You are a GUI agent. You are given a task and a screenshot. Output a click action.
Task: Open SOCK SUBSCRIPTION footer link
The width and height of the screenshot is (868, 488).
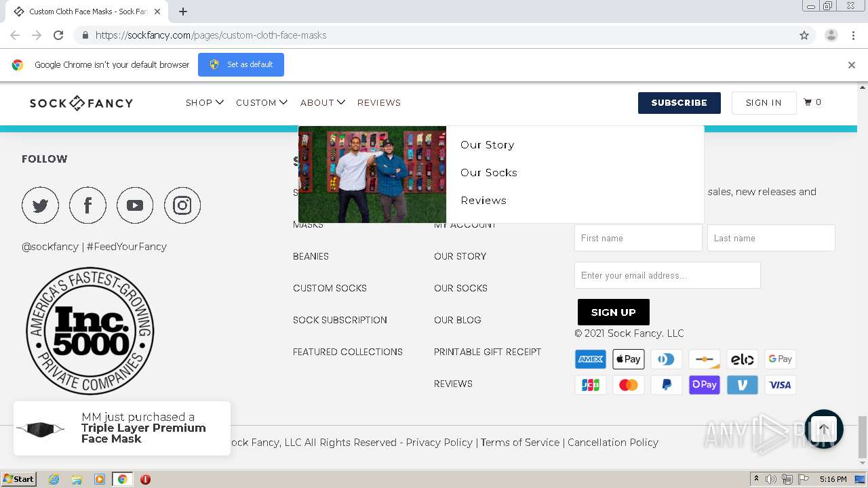pyautogui.click(x=340, y=320)
